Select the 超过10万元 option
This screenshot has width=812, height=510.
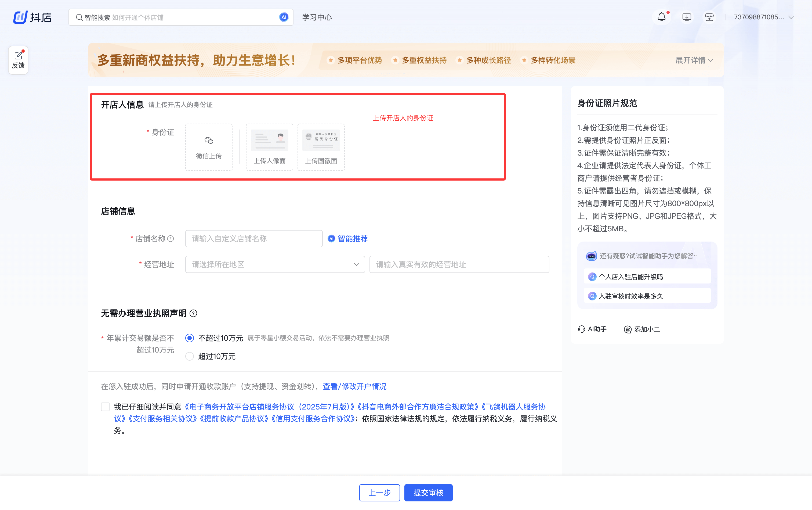tap(189, 356)
